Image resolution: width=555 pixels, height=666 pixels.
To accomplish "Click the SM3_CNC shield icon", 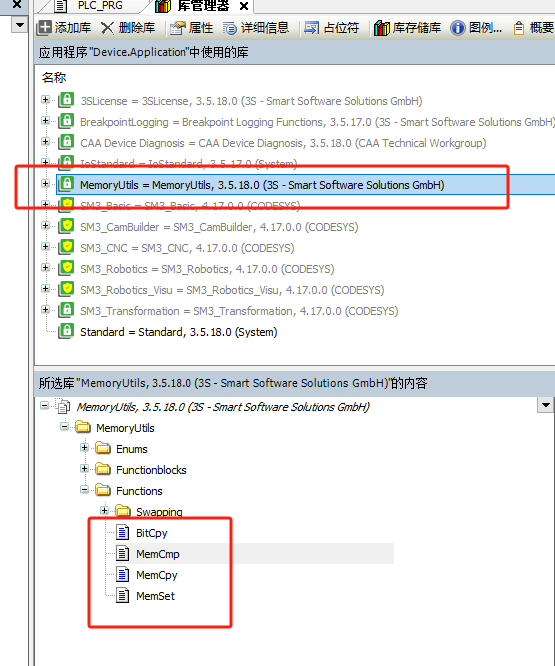I will pyautogui.click(x=66, y=246).
